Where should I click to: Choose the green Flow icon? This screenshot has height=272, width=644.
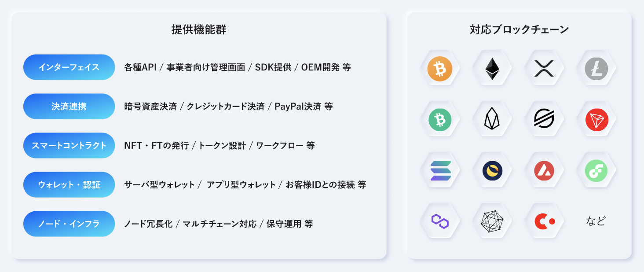596,170
